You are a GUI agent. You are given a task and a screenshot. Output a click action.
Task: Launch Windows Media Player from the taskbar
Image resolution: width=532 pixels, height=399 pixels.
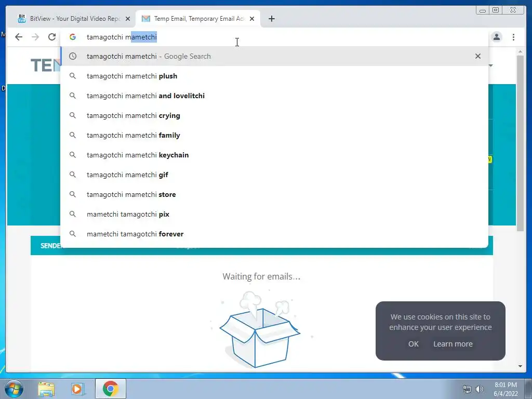pyautogui.click(x=77, y=389)
